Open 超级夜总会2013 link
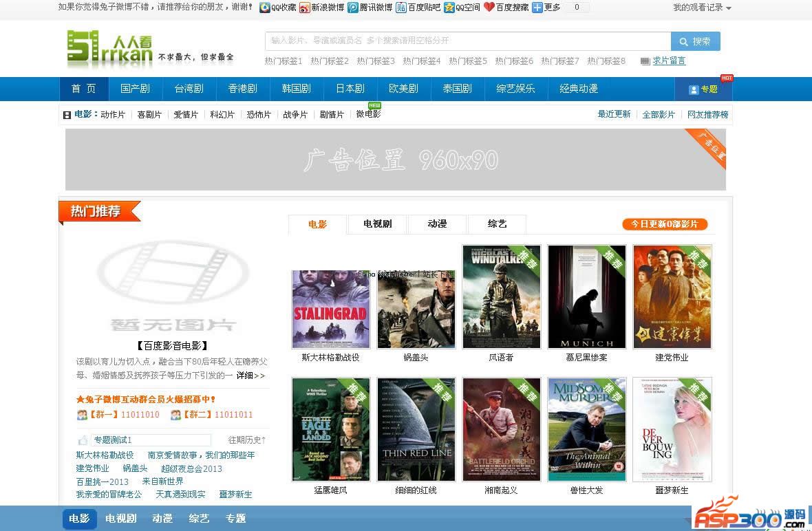 [x=191, y=469]
